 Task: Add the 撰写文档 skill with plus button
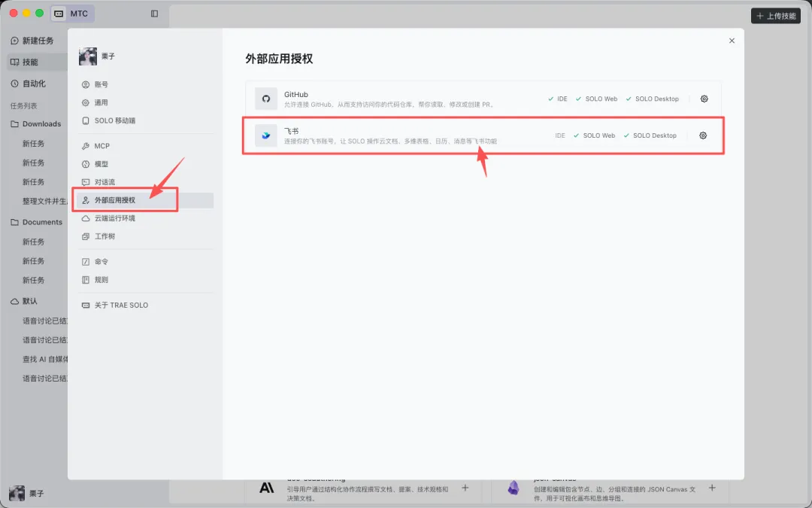coord(465,488)
